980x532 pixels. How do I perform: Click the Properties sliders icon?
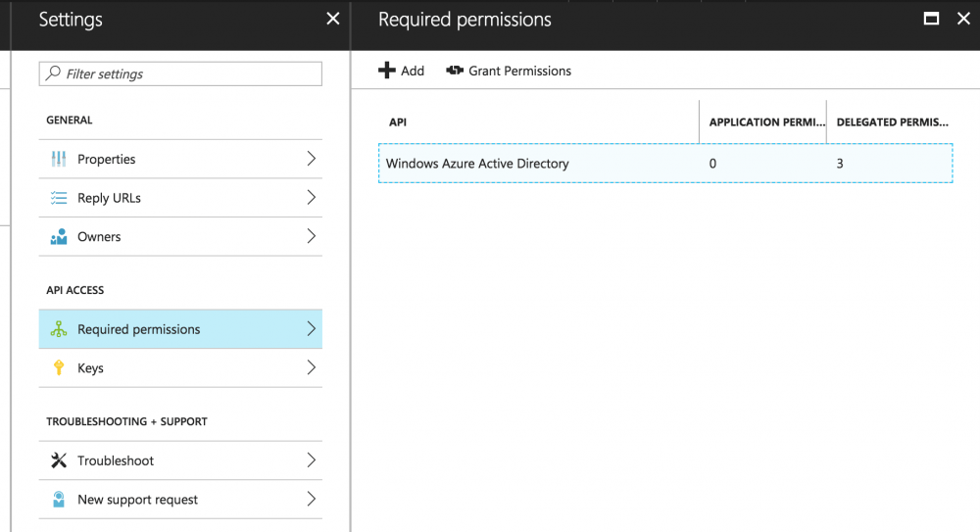click(x=59, y=159)
